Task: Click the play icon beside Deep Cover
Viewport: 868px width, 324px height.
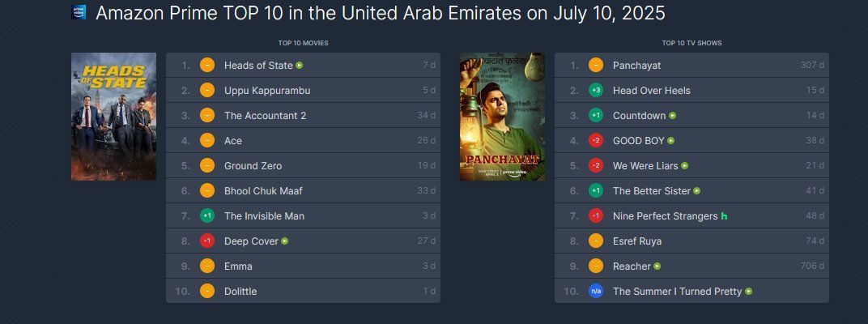Action: 285,241
